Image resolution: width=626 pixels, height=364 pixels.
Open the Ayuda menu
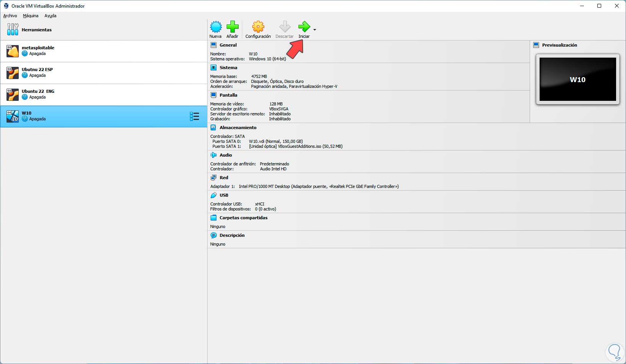point(50,16)
